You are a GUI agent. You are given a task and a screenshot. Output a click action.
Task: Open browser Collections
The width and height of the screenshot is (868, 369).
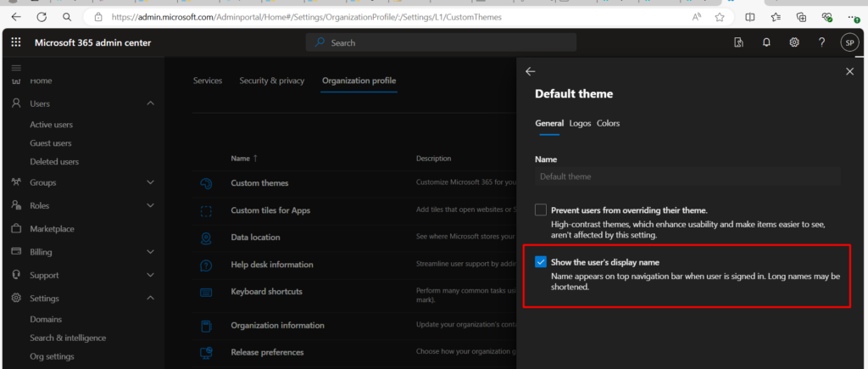click(x=801, y=17)
